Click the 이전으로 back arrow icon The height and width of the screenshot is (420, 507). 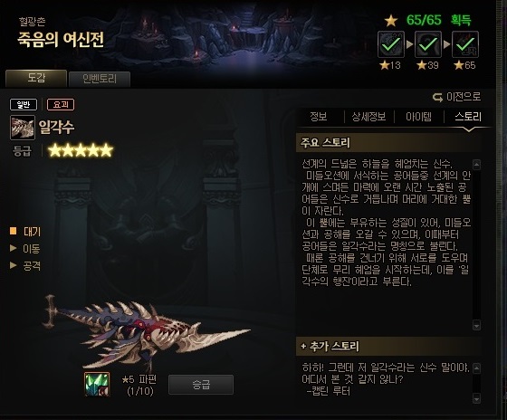click(437, 97)
